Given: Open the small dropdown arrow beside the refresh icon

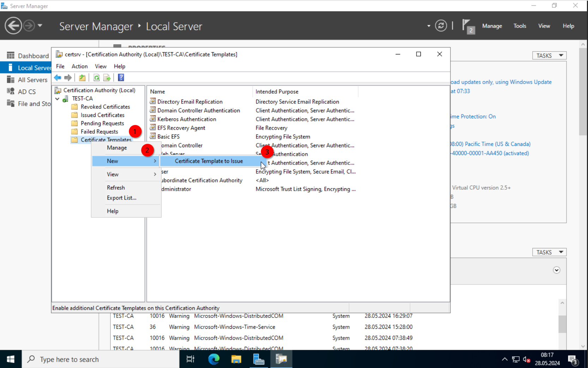Looking at the screenshot, I should [x=429, y=26].
